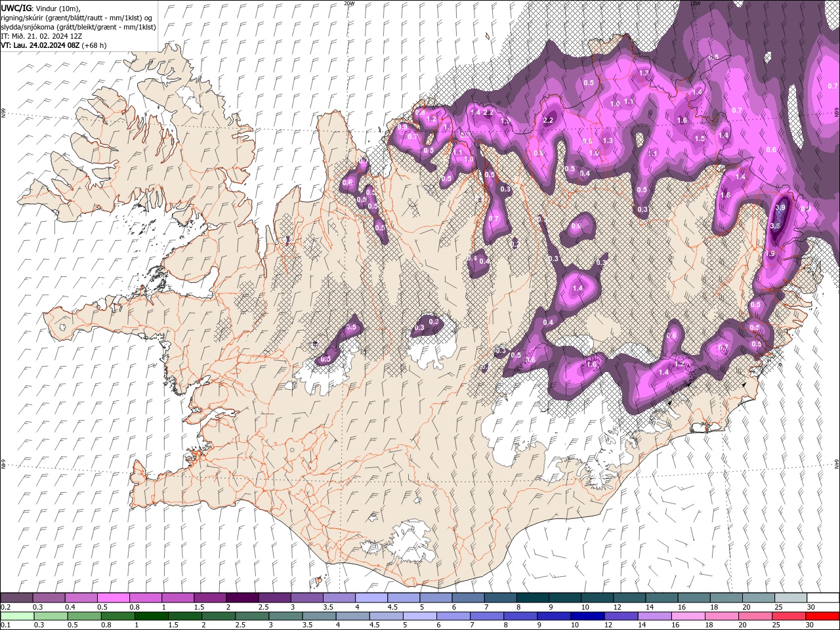Click the pale grey 25 mm snow swatch
This screenshot has height=630, width=840.
pos(791,598)
